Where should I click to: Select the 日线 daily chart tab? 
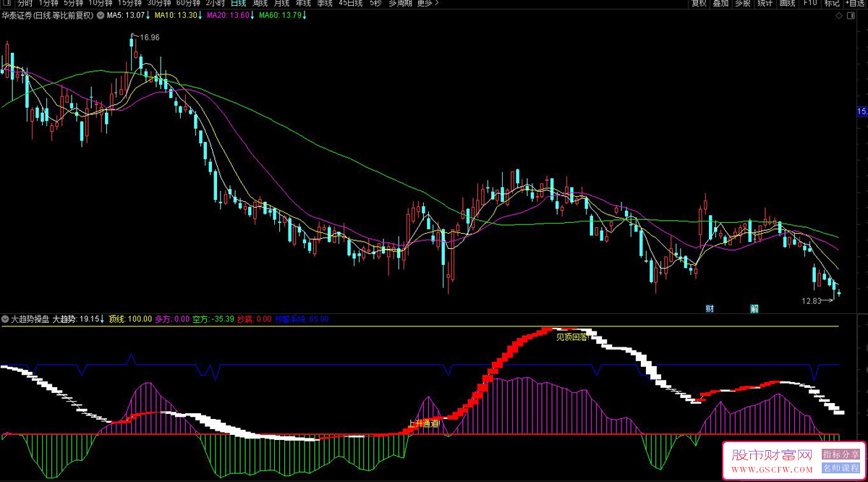239,3
